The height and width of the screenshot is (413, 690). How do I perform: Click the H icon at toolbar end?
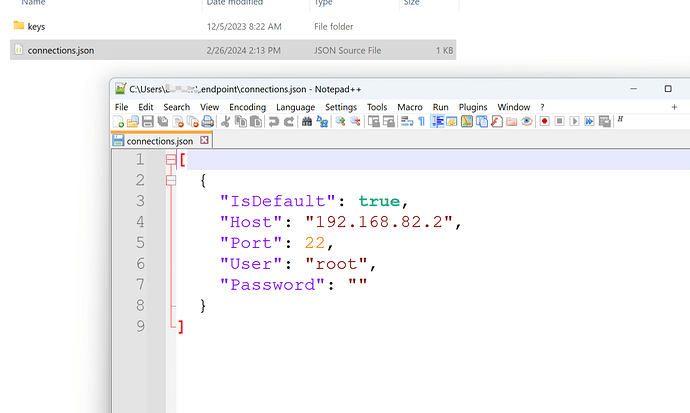(620, 119)
